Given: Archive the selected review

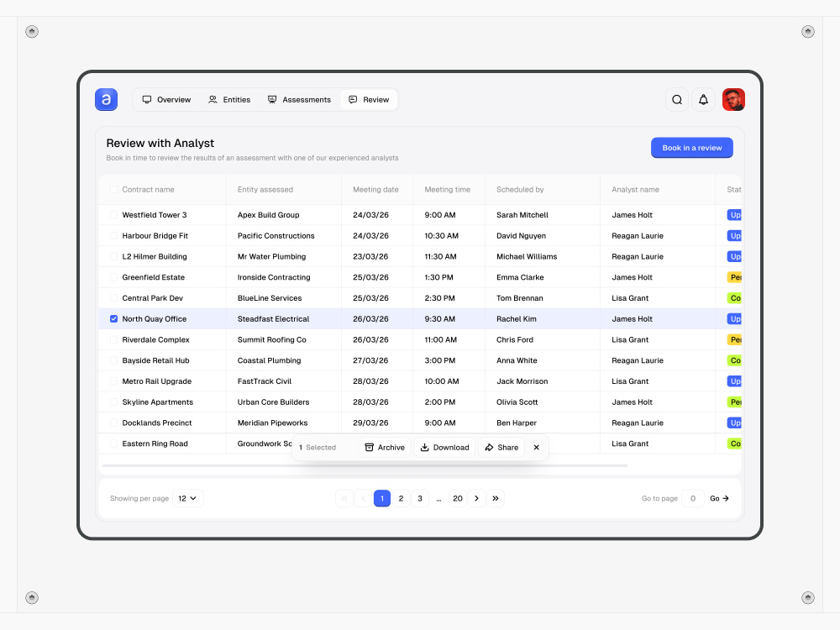Looking at the screenshot, I should (385, 448).
